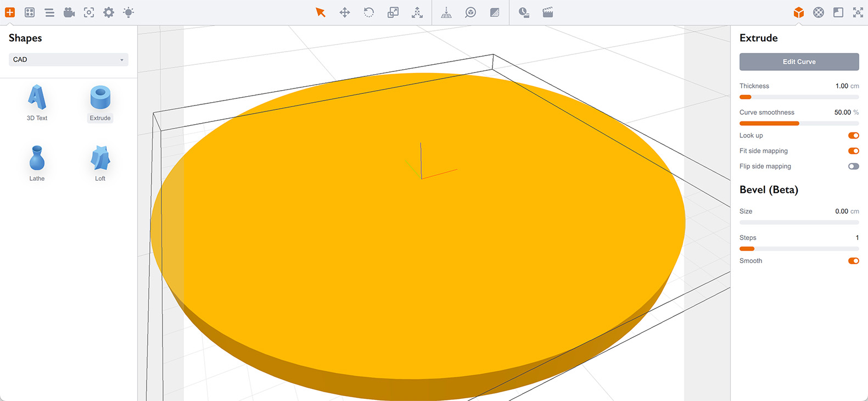Toggle the Fit side mapping switch
Viewport: 868px width, 401px height.
(853, 151)
